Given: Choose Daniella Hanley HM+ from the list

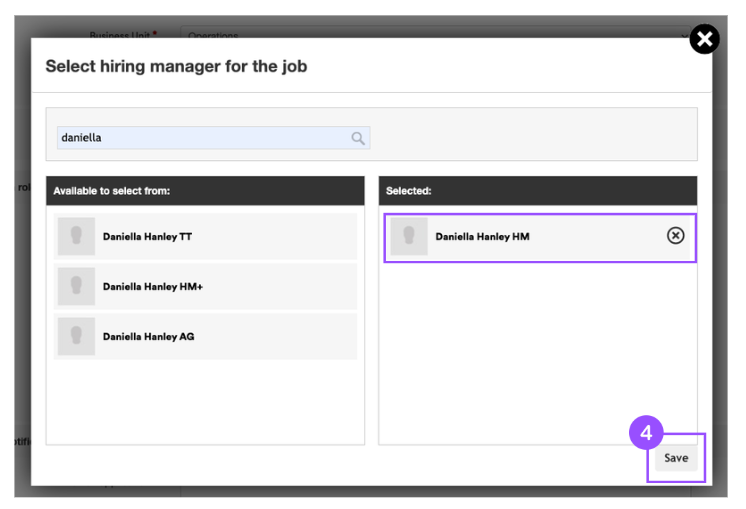Looking at the screenshot, I should tap(153, 287).
